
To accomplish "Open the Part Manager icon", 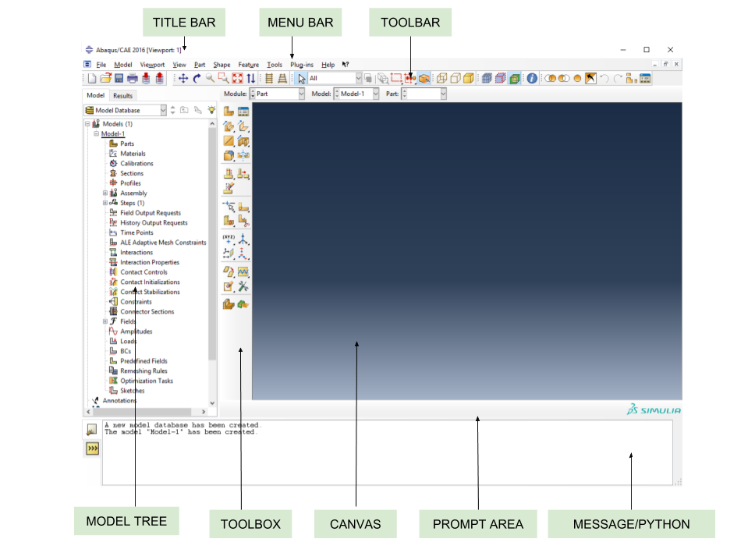I will [x=243, y=112].
